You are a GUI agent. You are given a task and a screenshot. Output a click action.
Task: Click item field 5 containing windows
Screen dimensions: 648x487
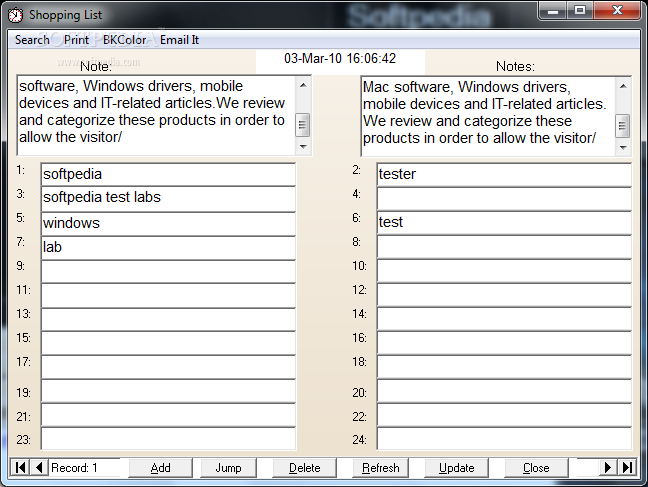click(168, 224)
